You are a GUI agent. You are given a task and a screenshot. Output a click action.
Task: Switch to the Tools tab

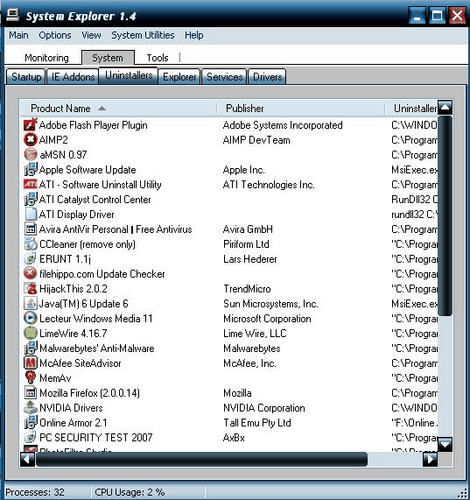pyautogui.click(x=157, y=58)
